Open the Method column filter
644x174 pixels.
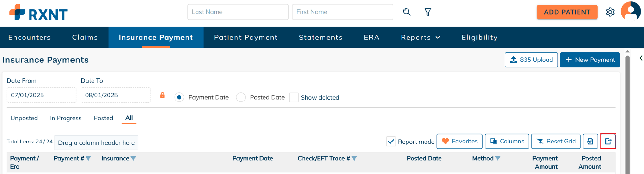497,159
